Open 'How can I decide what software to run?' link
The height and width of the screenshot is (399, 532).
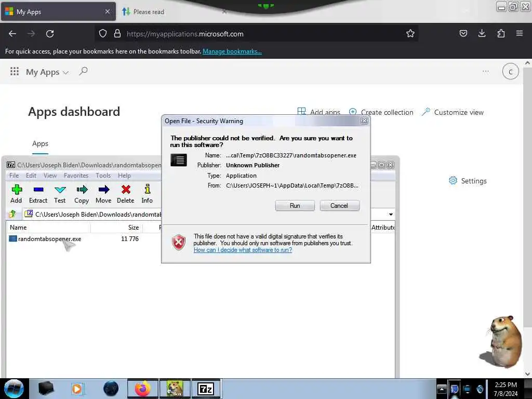tap(243, 250)
